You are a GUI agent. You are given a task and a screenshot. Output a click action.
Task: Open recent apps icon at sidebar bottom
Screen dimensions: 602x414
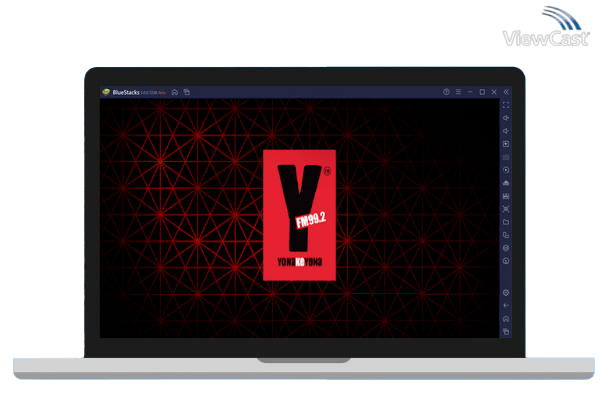click(x=506, y=332)
